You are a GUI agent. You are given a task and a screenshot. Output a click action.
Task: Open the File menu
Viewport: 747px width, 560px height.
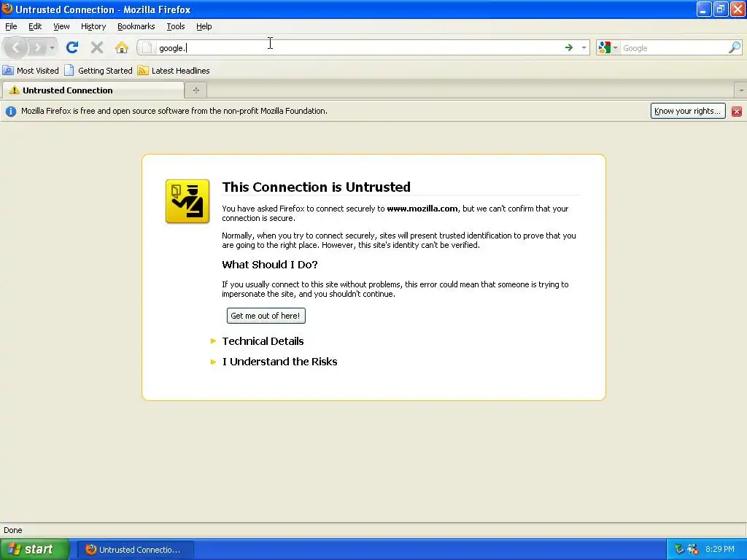click(11, 27)
